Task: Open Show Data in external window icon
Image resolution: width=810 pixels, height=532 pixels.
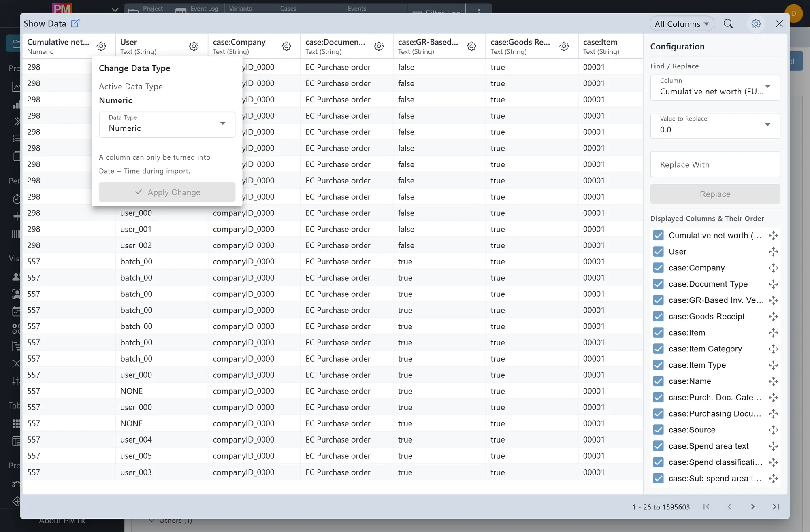Action: point(75,23)
